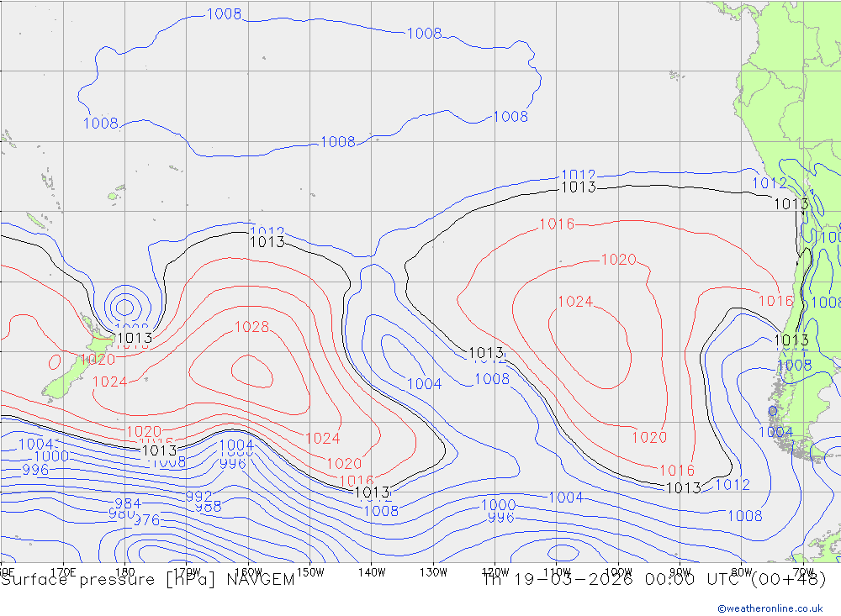
Task: Click the 150W longitude axis label
Action: pyautogui.click(x=310, y=572)
